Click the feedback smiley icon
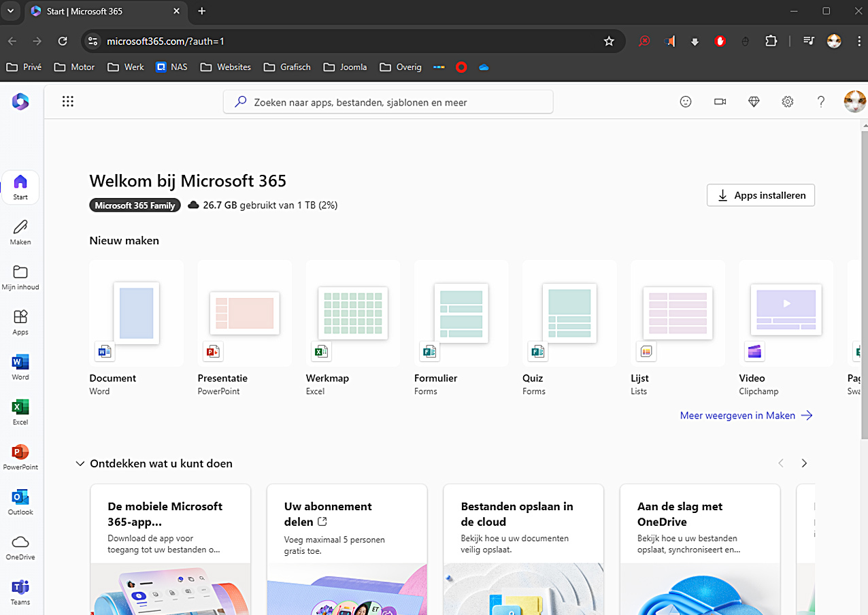868x615 pixels. pyautogui.click(x=686, y=101)
